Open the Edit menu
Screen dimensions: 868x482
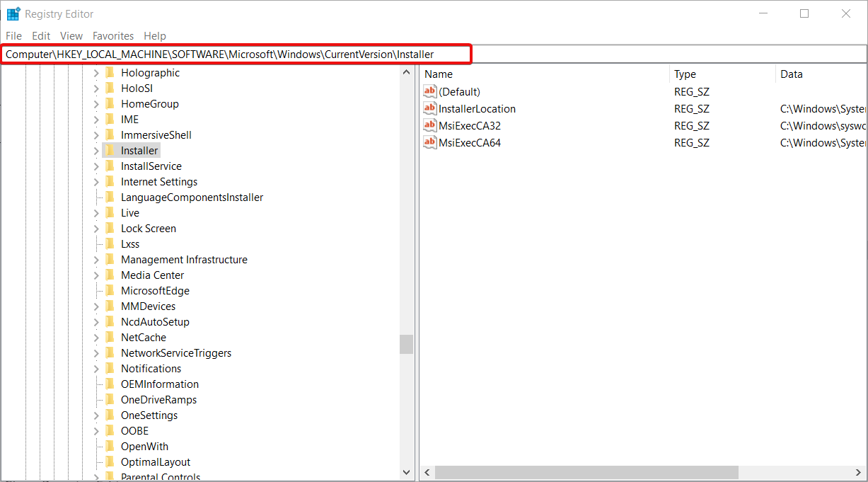(41, 35)
